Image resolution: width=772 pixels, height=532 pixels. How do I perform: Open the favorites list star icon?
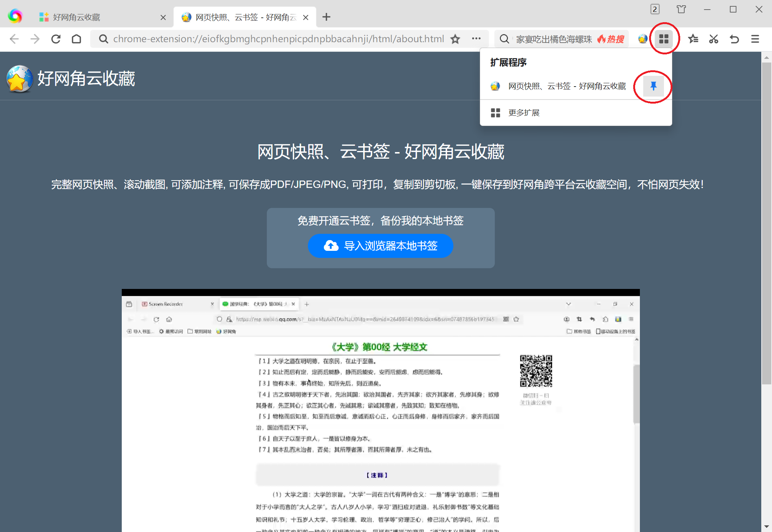[693, 39]
